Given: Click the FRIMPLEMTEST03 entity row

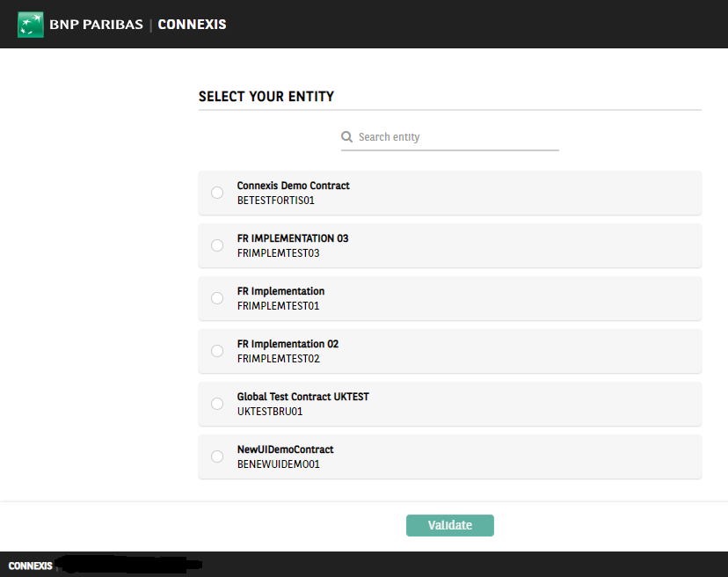Looking at the screenshot, I should (450, 245).
